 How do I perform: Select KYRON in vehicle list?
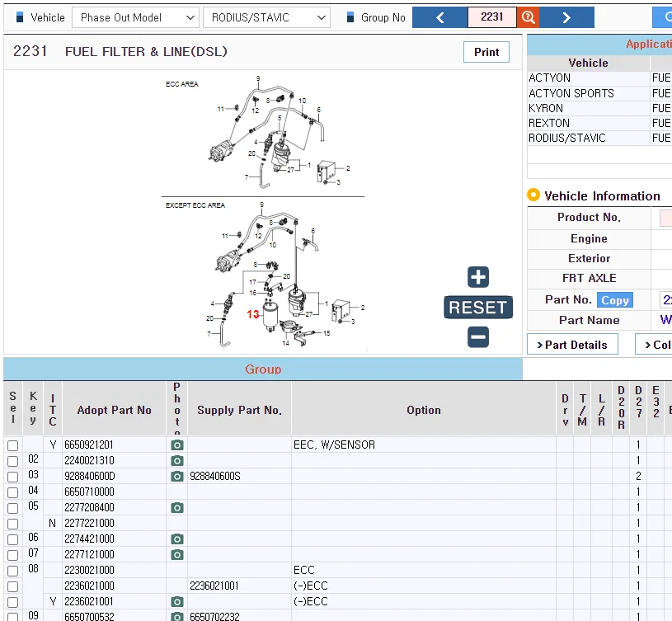tap(546, 108)
